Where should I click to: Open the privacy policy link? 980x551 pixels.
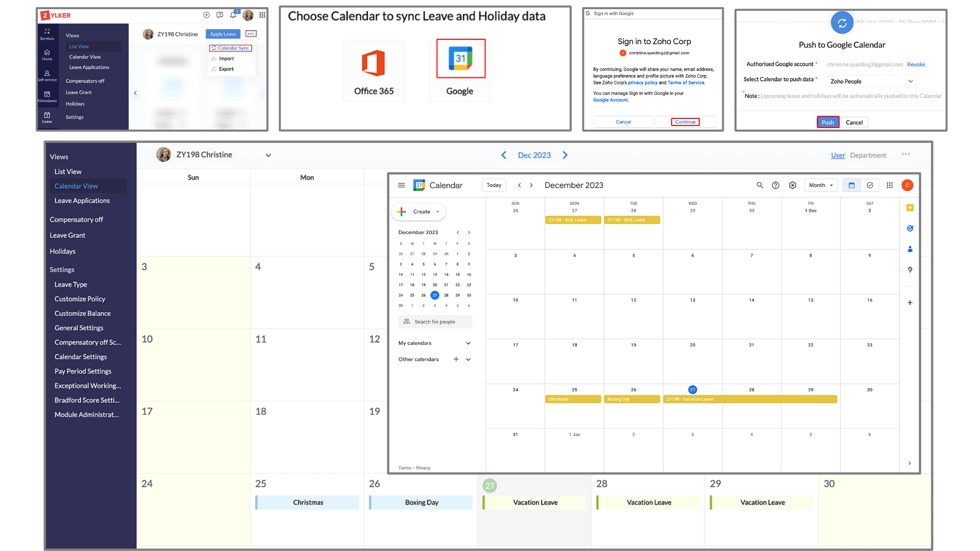click(643, 83)
